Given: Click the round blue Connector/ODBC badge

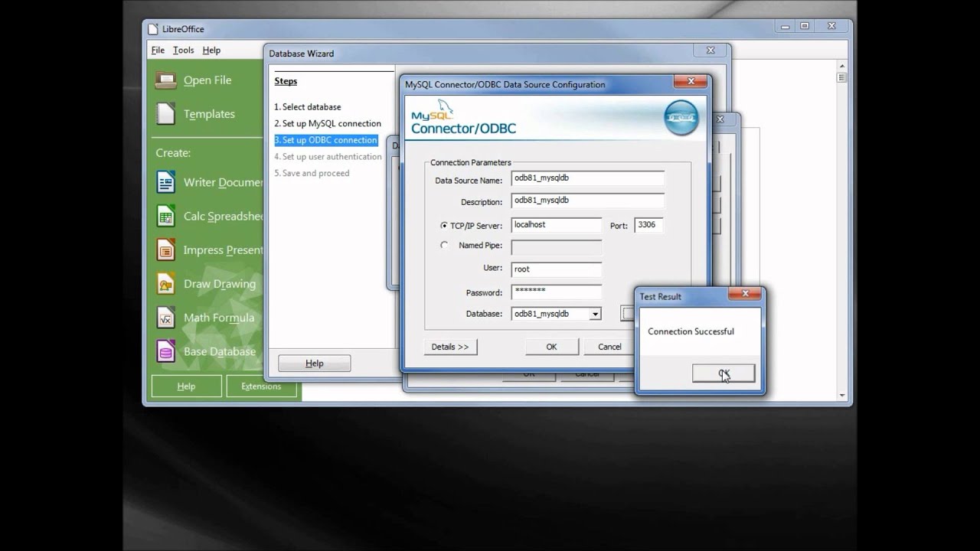Looking at the screenshot, I should coord(681,118).
